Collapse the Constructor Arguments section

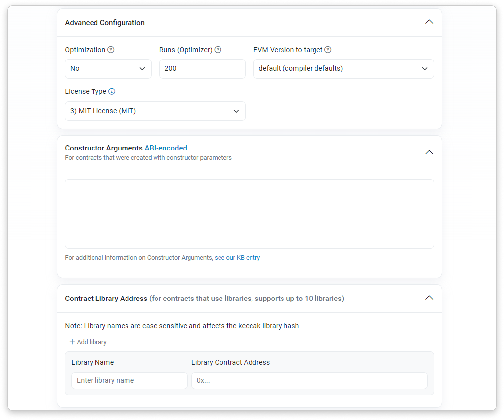coord(429,153)
